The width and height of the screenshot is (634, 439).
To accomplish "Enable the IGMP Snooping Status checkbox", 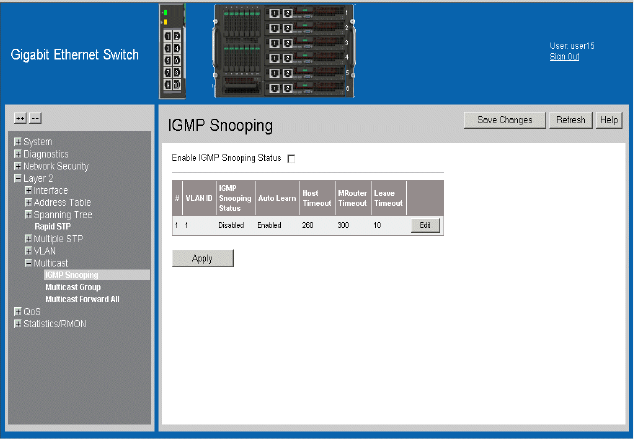I will tap(291, 158).
